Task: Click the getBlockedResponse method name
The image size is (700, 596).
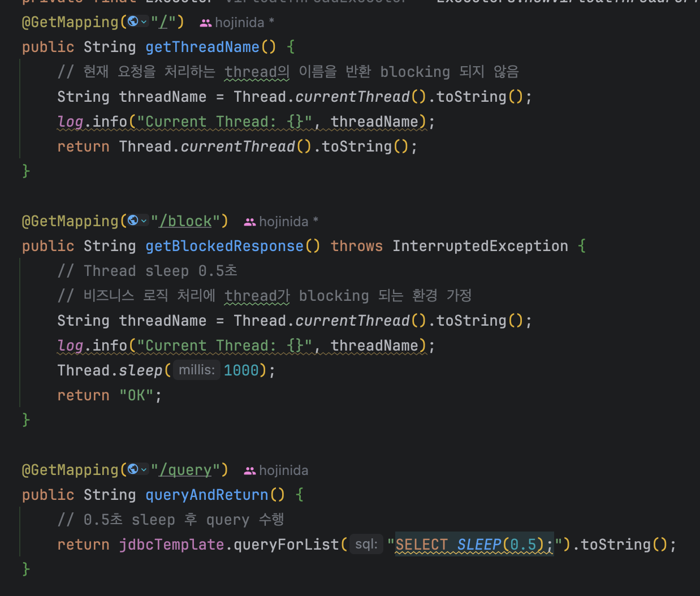Action: (x=224, y=246)
